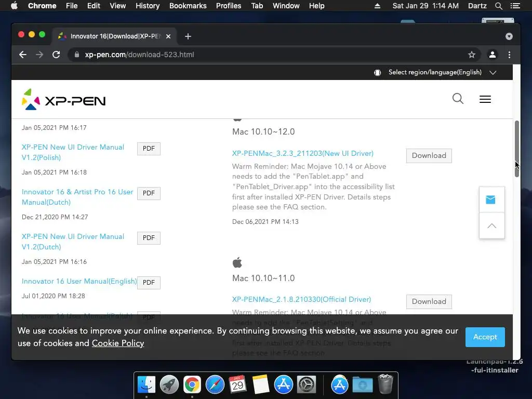Viewport: 532px width, 399px height.
Task: Open Spotlight search in menu bar
Action: coord(498,6)
